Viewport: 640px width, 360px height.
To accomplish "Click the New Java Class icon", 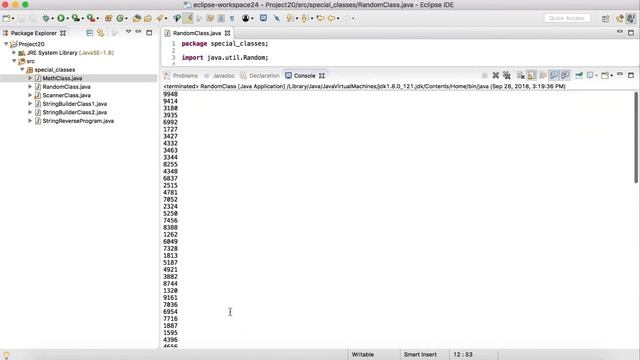I will (x=120, y=18).
